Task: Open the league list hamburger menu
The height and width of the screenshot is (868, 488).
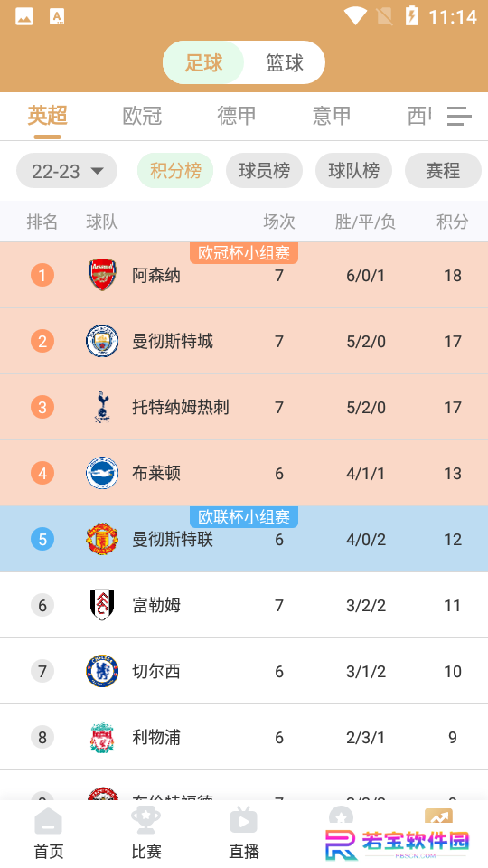Action: [x=459, y=117]
